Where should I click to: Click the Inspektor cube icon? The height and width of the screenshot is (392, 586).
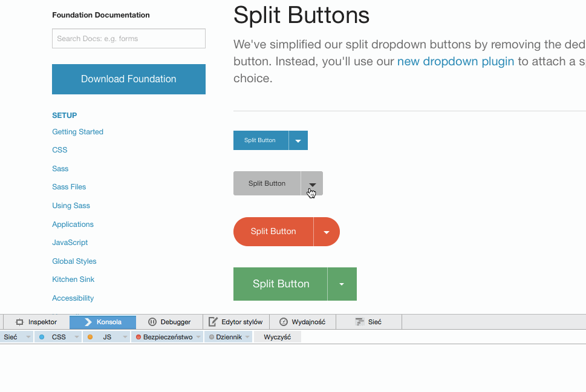click(19, 322)
